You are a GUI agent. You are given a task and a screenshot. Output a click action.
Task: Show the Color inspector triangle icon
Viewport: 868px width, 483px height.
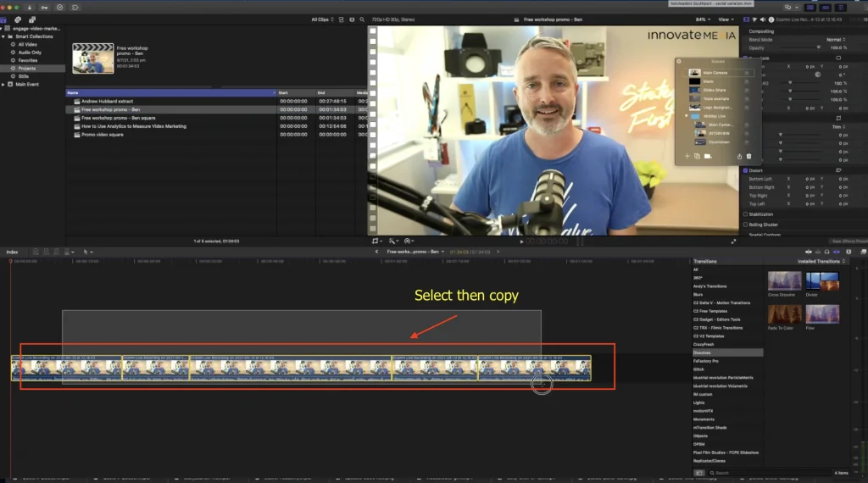[x=754, y=19]
